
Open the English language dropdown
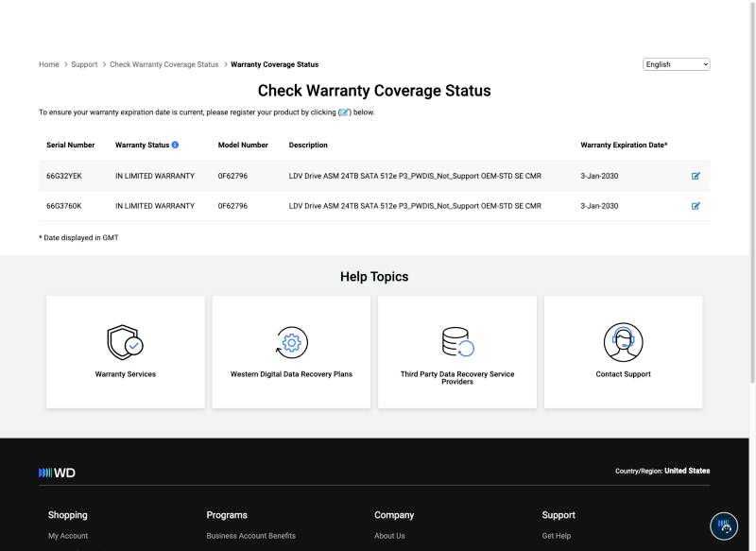point(676,64)
